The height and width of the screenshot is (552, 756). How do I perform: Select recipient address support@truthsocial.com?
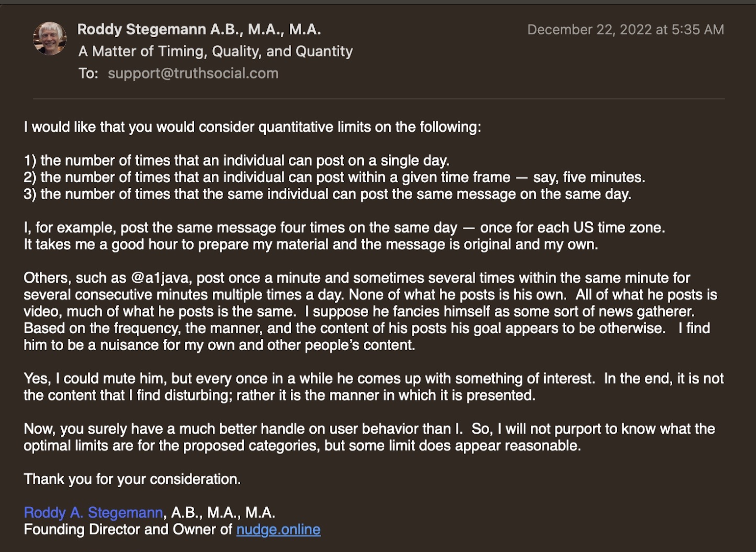tap(193, 74)
